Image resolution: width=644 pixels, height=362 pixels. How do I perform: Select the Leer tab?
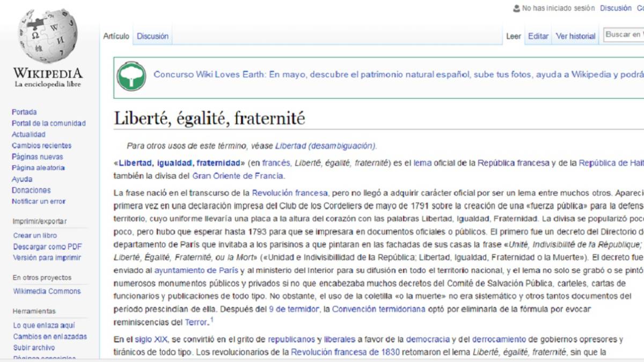514,36
